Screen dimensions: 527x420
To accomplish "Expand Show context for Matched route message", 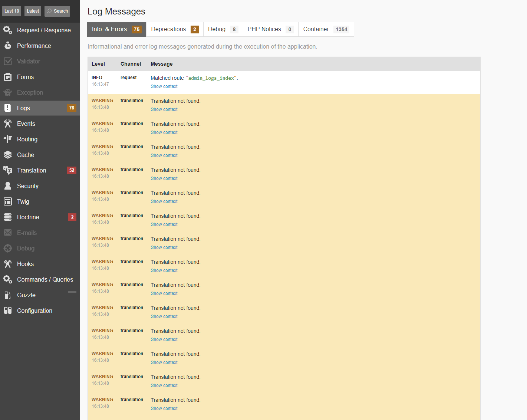I will pyautogui.click(x=164, y=86).
